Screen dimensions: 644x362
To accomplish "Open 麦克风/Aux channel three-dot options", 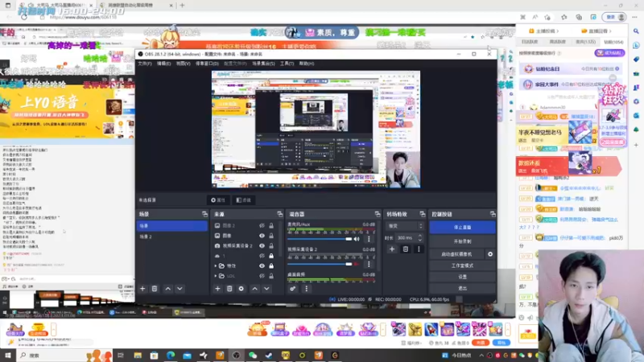I will pyautogui.click(x=369, y=239).
